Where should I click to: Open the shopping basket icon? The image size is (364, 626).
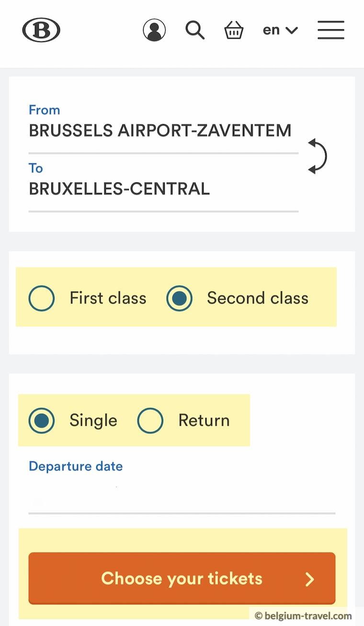point(234,30)
